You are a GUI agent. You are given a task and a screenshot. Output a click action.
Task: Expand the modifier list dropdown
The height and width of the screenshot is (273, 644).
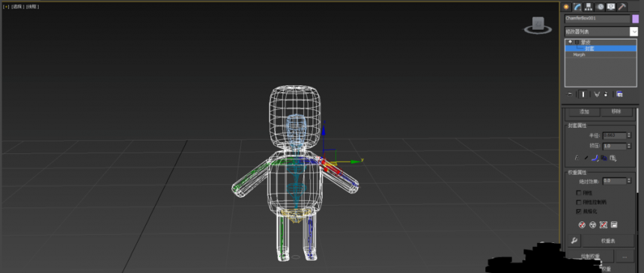coord(634,31)
